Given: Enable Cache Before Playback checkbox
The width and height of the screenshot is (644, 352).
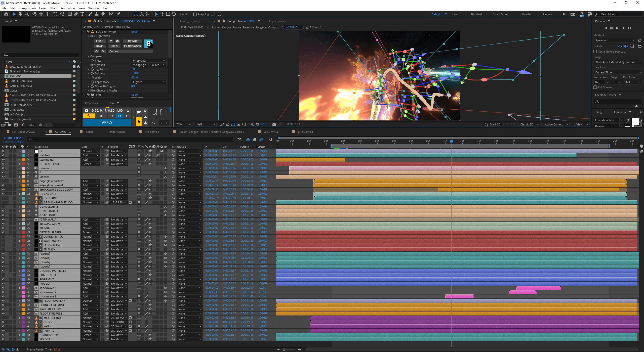Looking at the screenshot, I should point(595,52).
